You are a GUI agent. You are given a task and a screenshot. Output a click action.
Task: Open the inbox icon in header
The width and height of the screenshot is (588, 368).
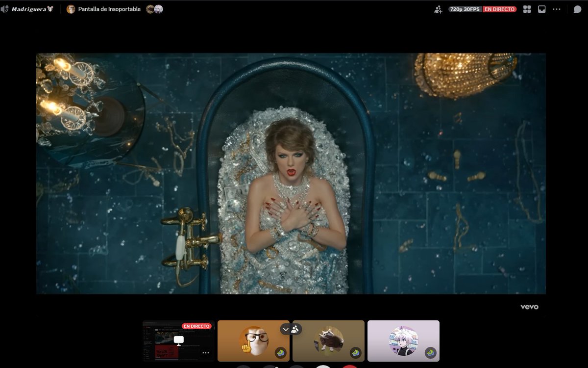coord(541,9)
